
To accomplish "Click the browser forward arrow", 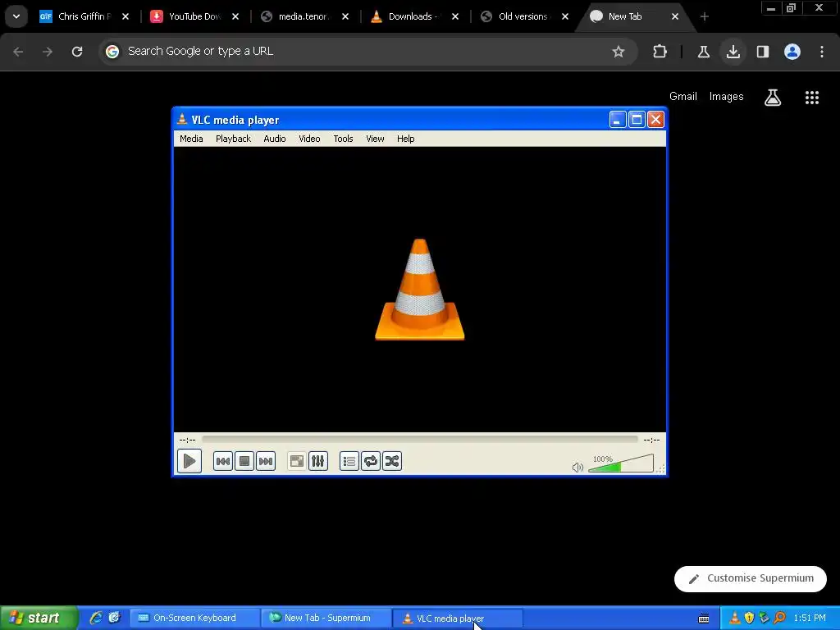I will point(48,52).
